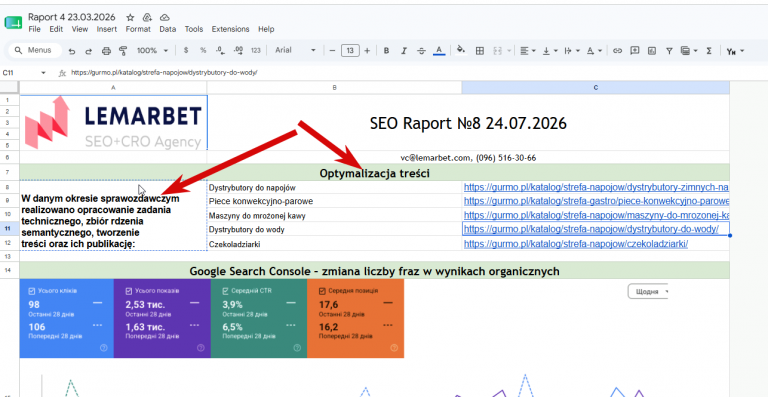
Task: Open the Format menu
Action: 138,29
